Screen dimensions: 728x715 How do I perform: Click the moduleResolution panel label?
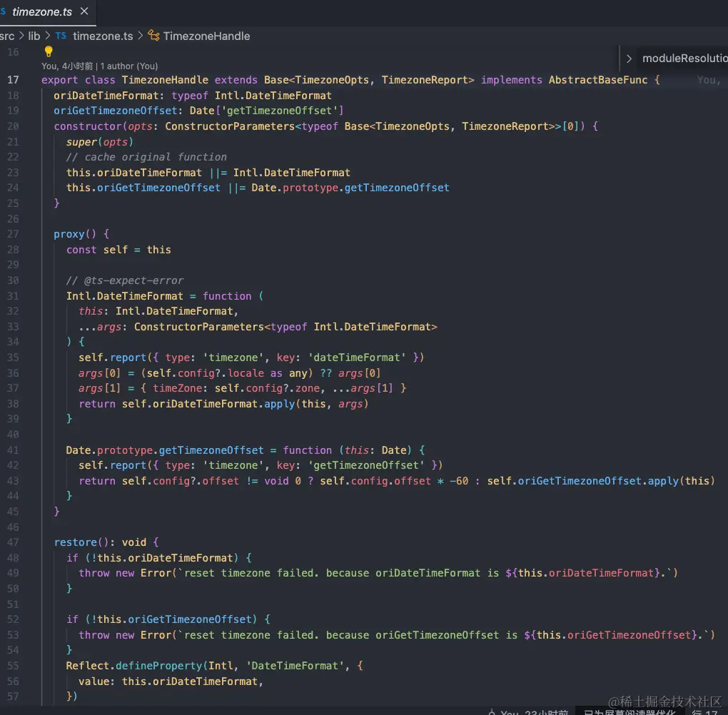[685, 59]
